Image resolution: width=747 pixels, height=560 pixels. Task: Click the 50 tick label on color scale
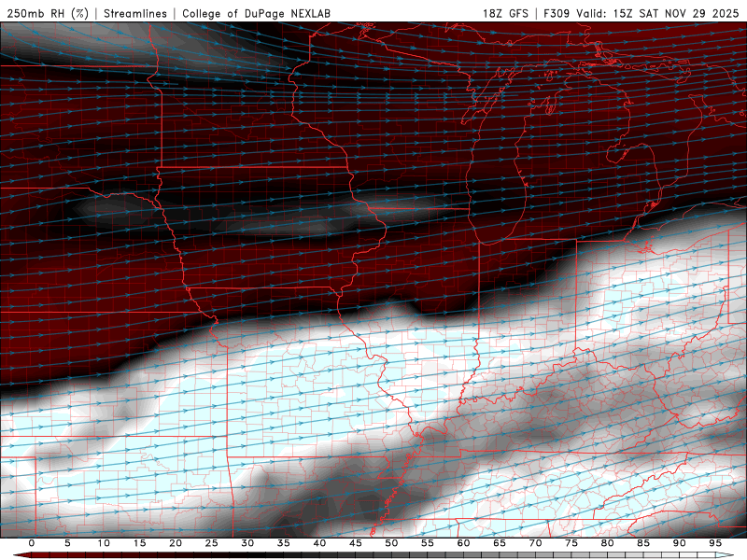click(x=391, y=543)
